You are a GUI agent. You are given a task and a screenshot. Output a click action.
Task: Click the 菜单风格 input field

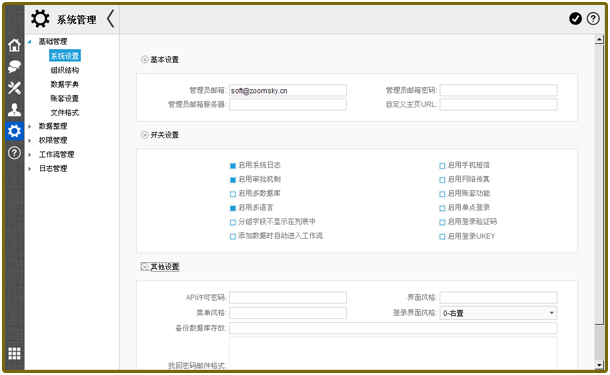[x=288, y=313]
